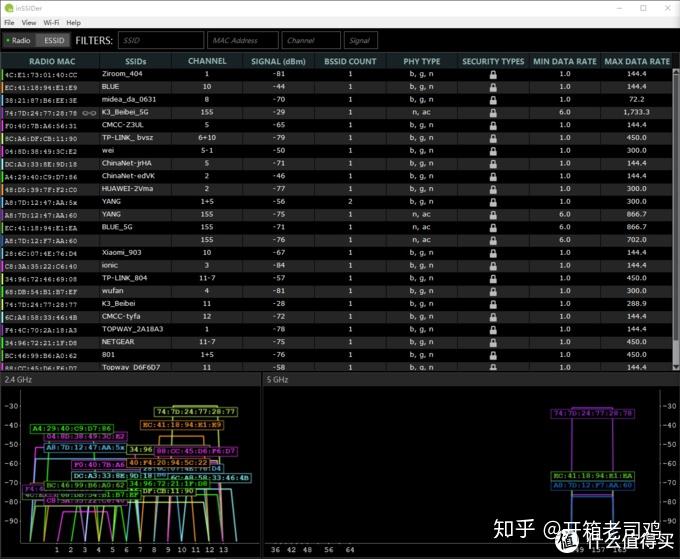Click lock icon in CMCC-Z3UL row

[493, 126]
